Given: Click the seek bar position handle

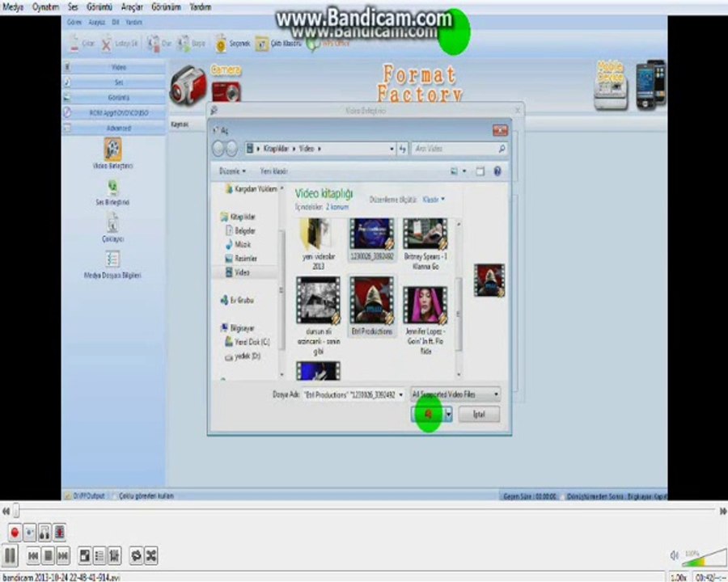Looking at the screenshot, I should coord(16,511).
